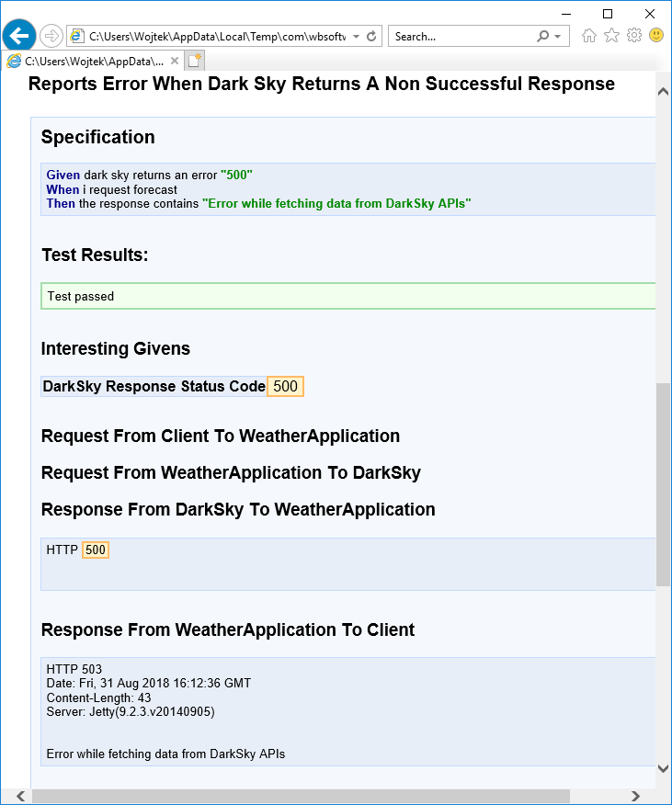The height and width of the screenshot is (805, 672).
Task: Collapse Response From WeatherApplication To Client section
Action: (x=228, y=629)
